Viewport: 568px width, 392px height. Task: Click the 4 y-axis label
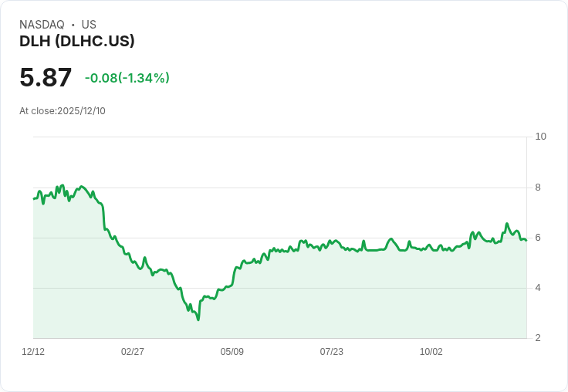(x=538, y=288)
